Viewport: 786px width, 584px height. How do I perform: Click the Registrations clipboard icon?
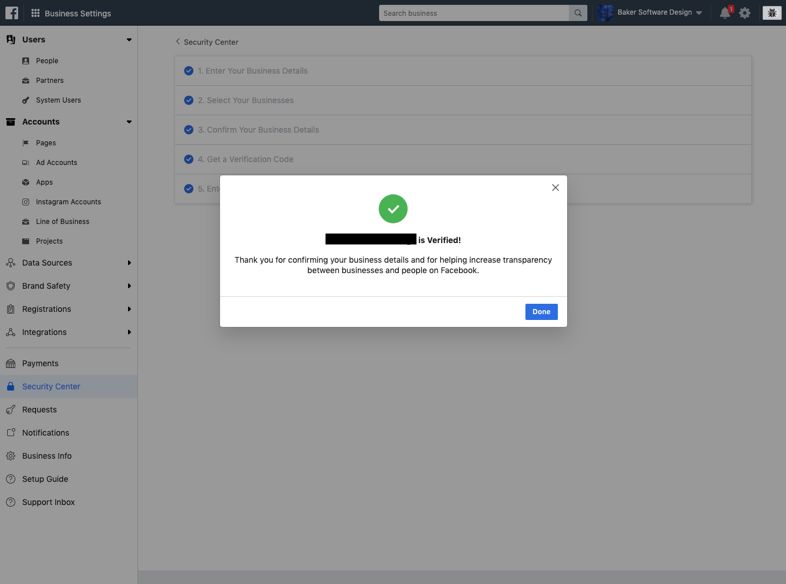(x=11, y=309)
